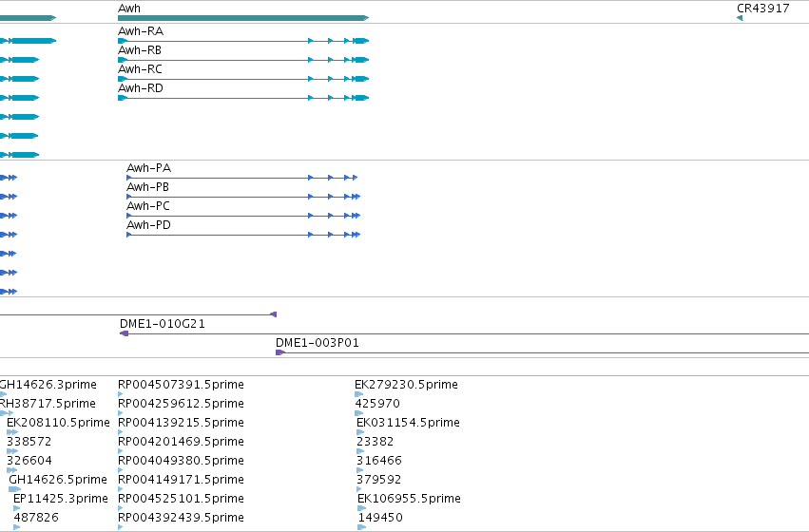Click the RP004149171.5prime feature label

coord(181,480)
